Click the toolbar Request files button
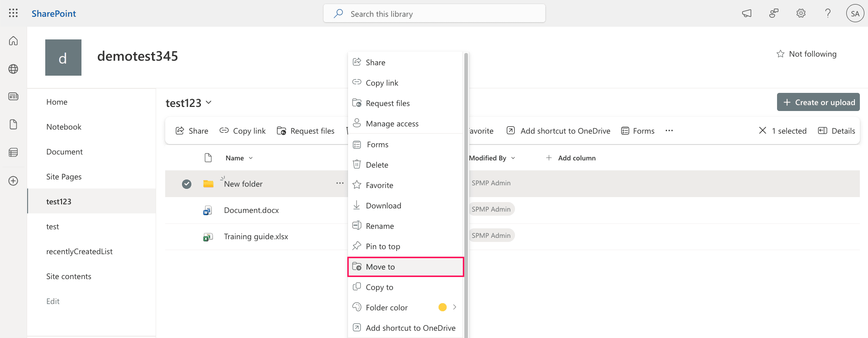This screenshot has height=338, width=868. pyautogui.click(x=305, y=131)
